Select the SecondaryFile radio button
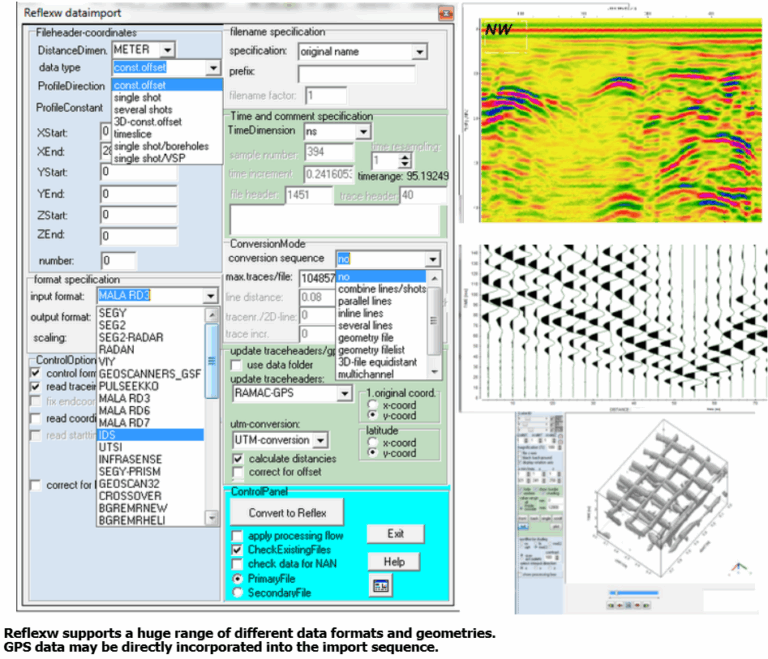Screen dimensions: 768x659 click(237, 592)
